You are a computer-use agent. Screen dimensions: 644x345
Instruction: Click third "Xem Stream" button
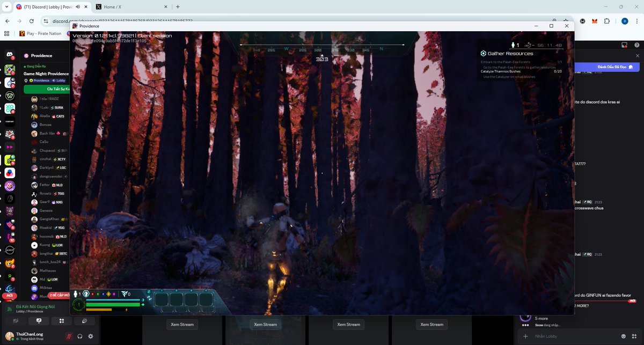[x=349, y=324]
